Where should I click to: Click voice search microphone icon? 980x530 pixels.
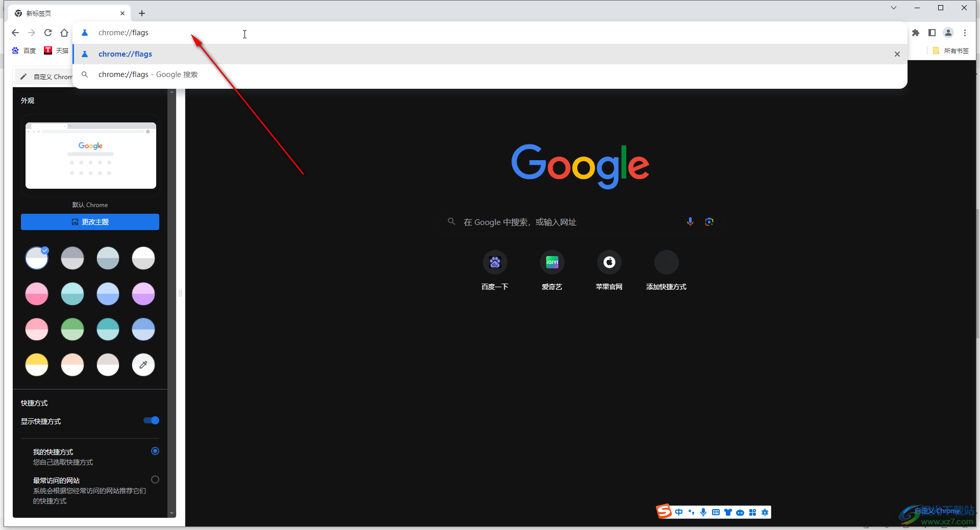[x=690, y=221]
